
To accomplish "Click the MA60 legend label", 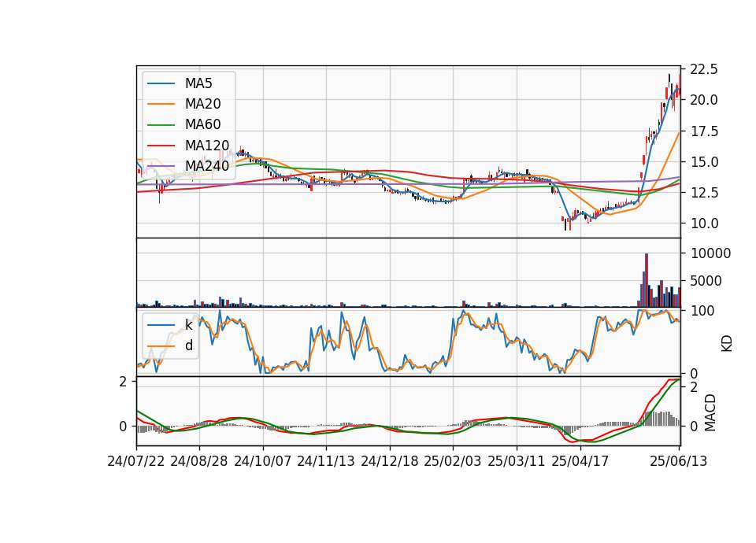I will coord(202,125).
